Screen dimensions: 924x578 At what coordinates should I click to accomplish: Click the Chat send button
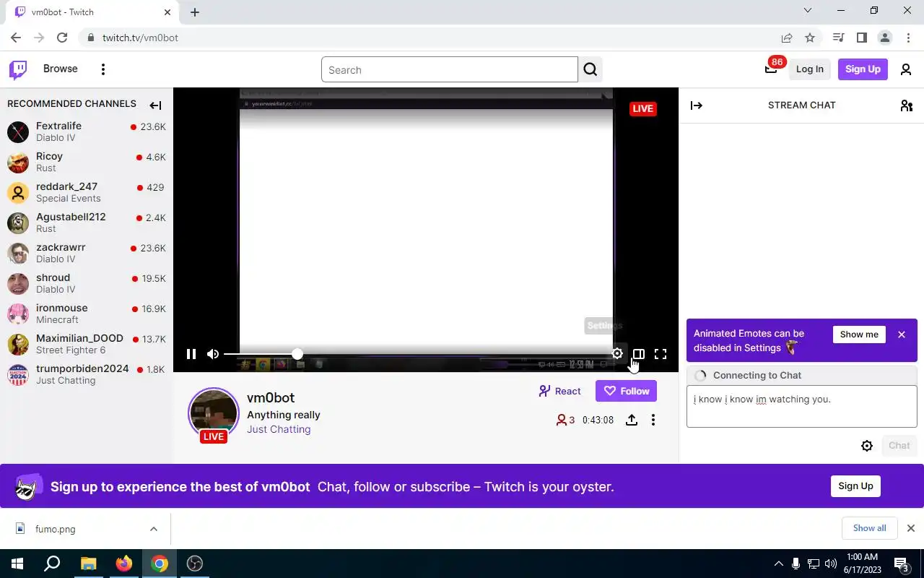pos(899,446)
